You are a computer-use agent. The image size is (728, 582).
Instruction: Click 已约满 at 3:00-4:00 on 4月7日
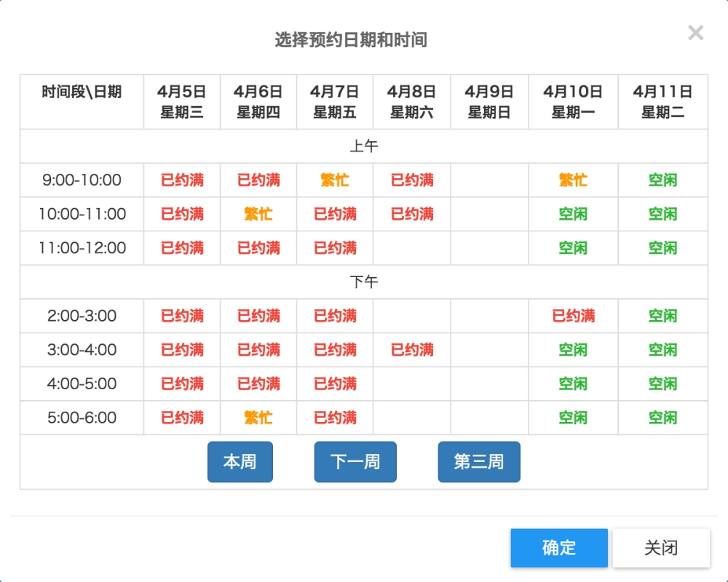click(x=335, y=349)
